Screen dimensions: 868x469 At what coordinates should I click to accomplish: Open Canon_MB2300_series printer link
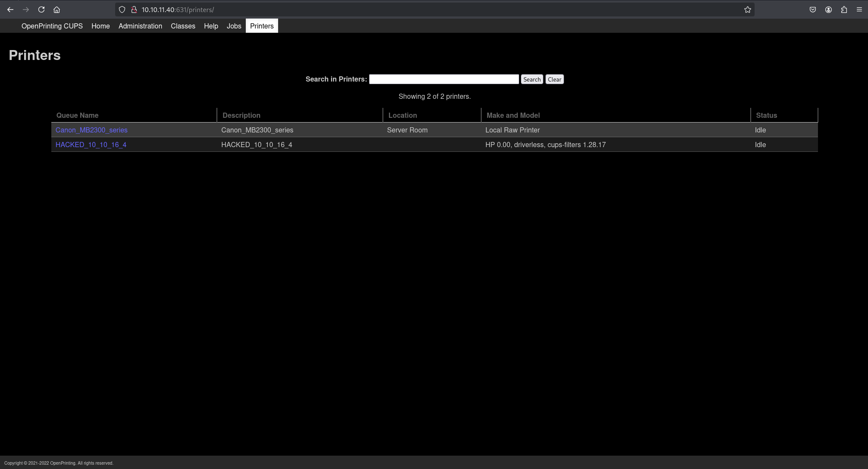click(x=91, y=130)
